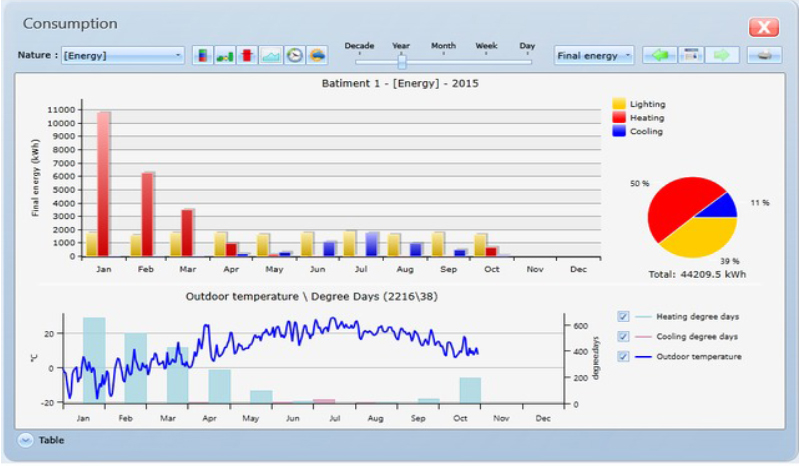800x466 pixels.
Task: Click the green grouped bars chart icon
Action: [x=225, y=56]
